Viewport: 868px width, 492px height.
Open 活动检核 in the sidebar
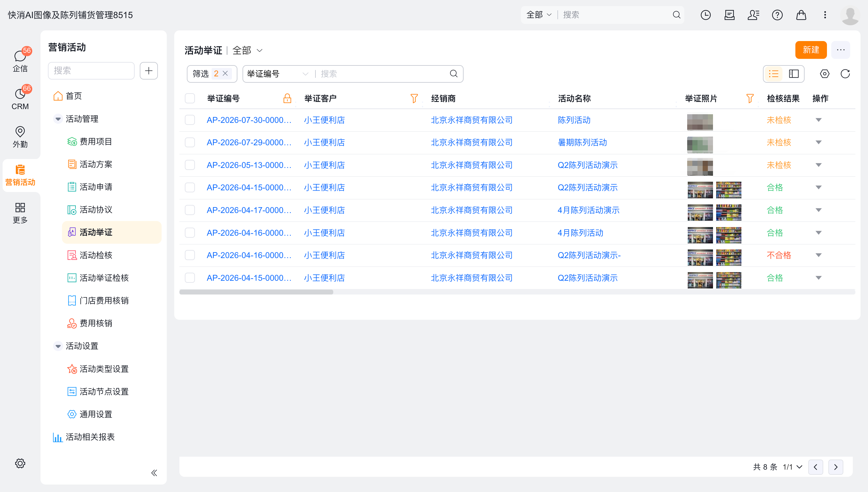coord(96,255)
